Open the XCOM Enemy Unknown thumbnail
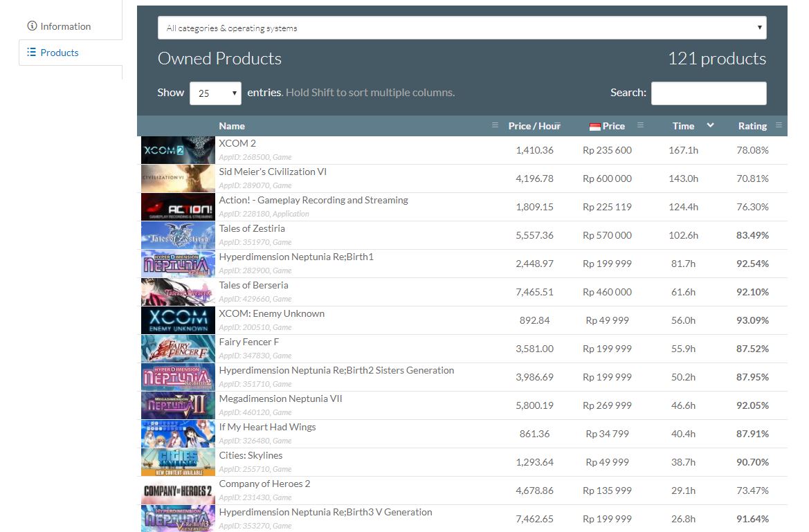Viewport: 809px width, 532px height. pos(178,320)
